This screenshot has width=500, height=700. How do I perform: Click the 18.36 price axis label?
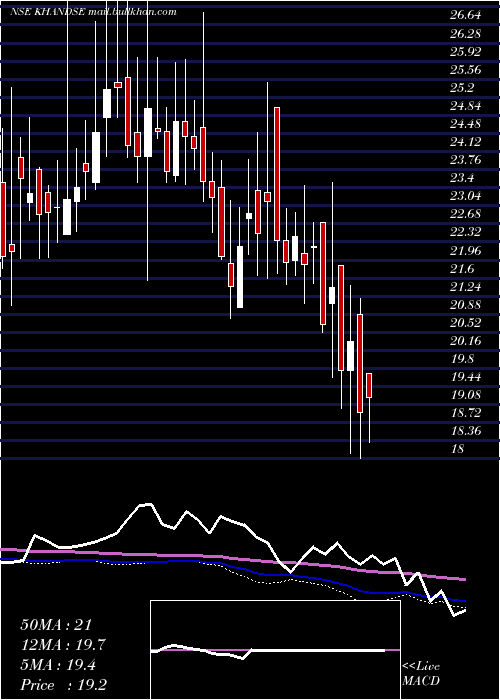click(465, 432)
